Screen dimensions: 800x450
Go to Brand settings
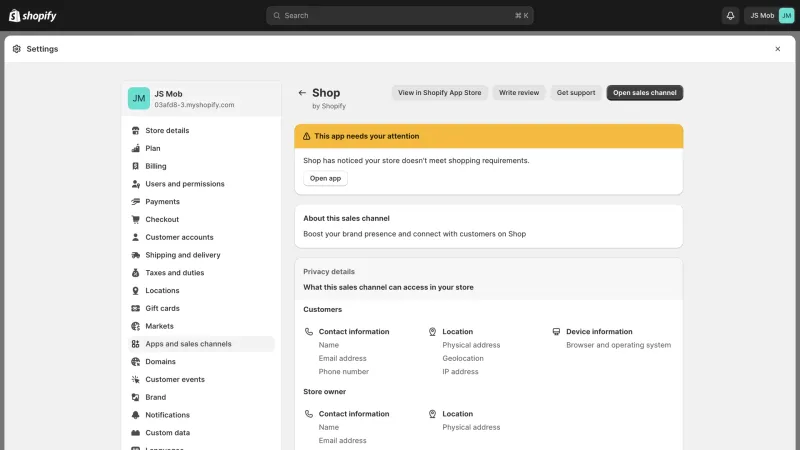(202, 397)
